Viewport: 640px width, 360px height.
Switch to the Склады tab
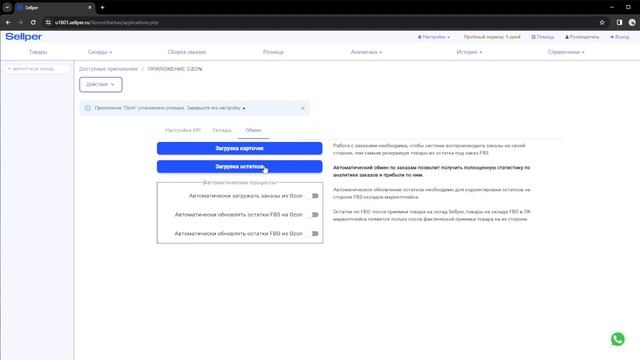222,130
